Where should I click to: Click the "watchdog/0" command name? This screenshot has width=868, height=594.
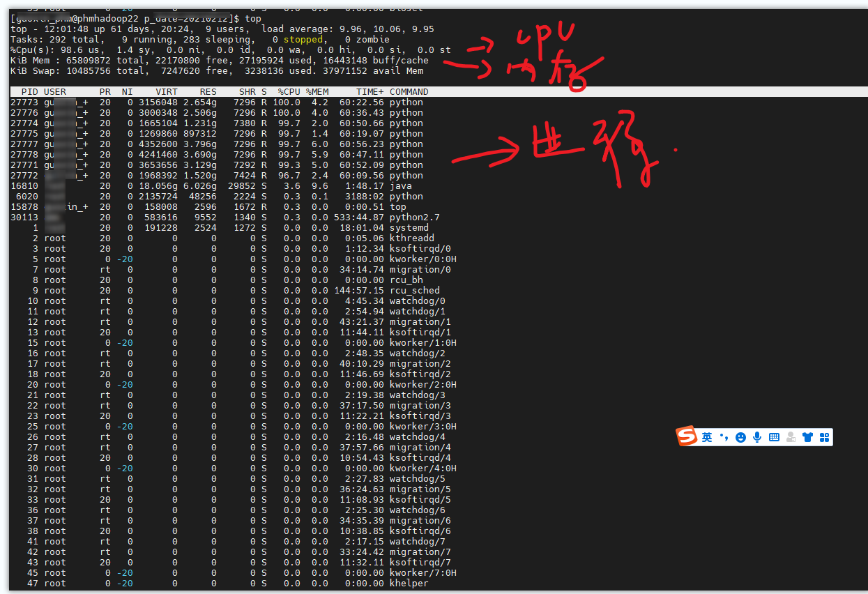(x=418, y=301)
